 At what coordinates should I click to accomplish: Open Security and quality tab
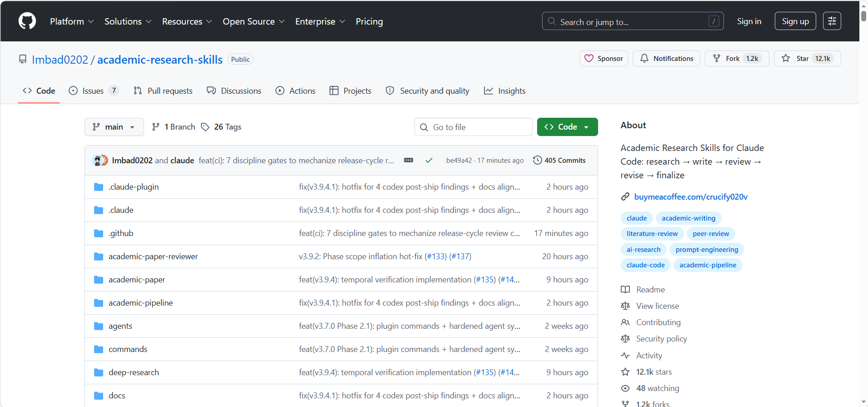[427, 91]
